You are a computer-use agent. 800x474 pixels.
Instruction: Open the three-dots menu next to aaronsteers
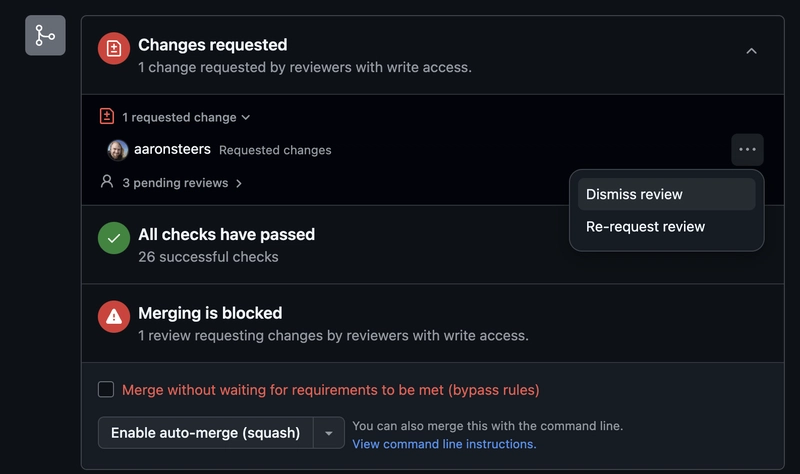(x=747, y=149)
